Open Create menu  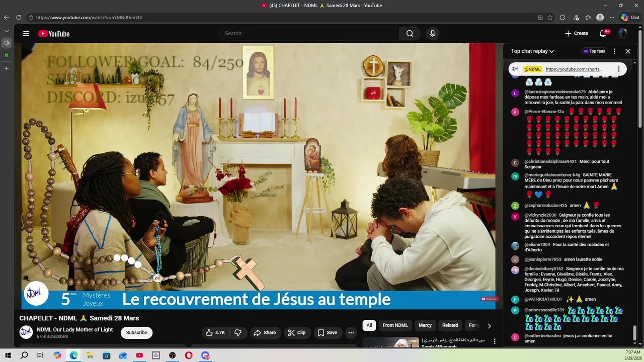coord(576,34)
